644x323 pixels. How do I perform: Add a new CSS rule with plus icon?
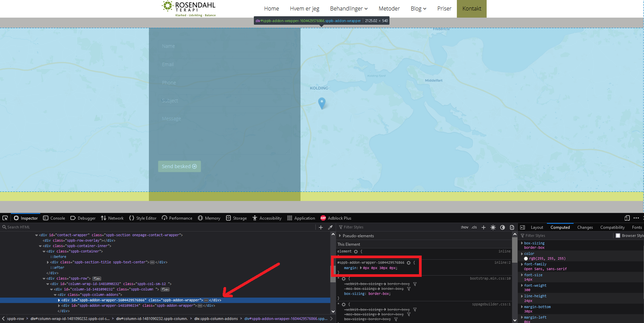tap(484, 227)
